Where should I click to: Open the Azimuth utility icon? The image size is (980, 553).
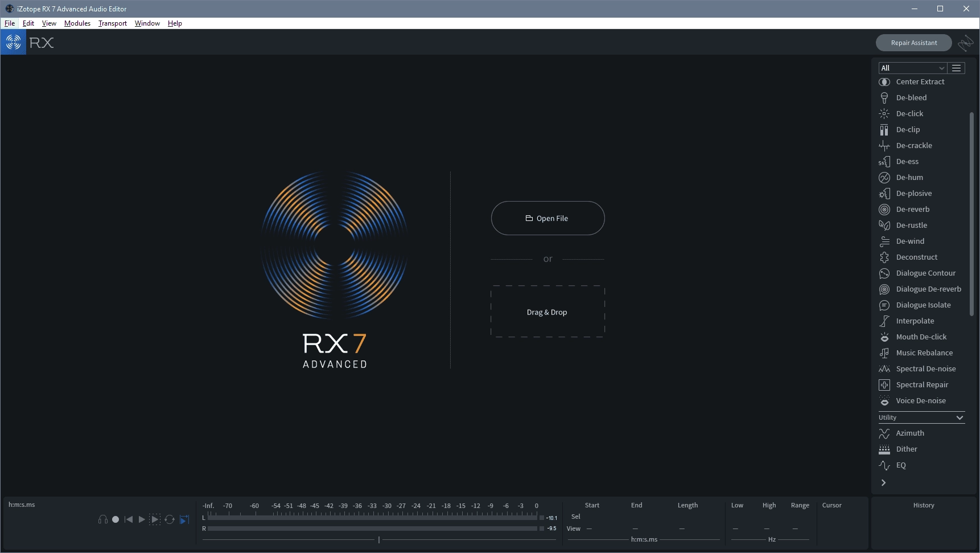tap(884, 433)
